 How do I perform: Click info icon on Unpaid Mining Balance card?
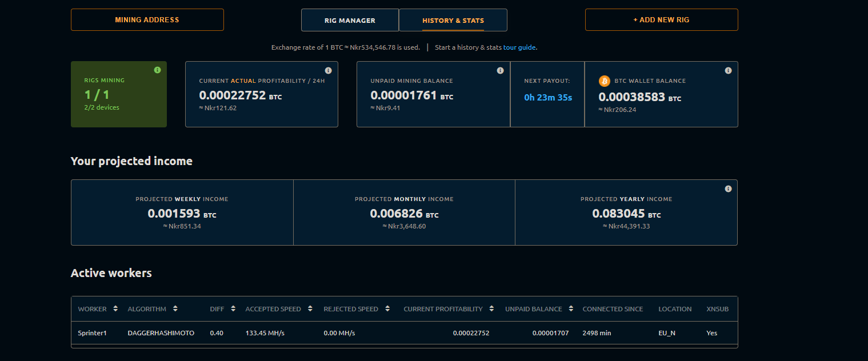click(501, 70)
